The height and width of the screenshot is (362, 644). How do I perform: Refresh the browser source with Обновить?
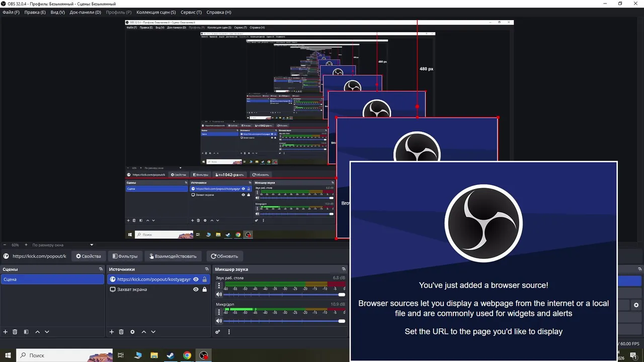(x=224, y=256)
